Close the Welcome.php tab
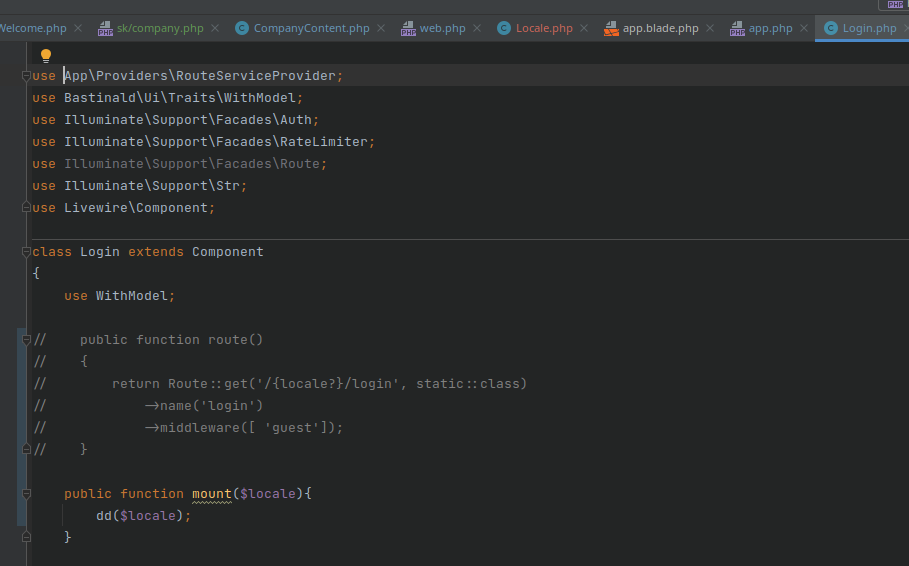909x566 pixels. [78, 28]
